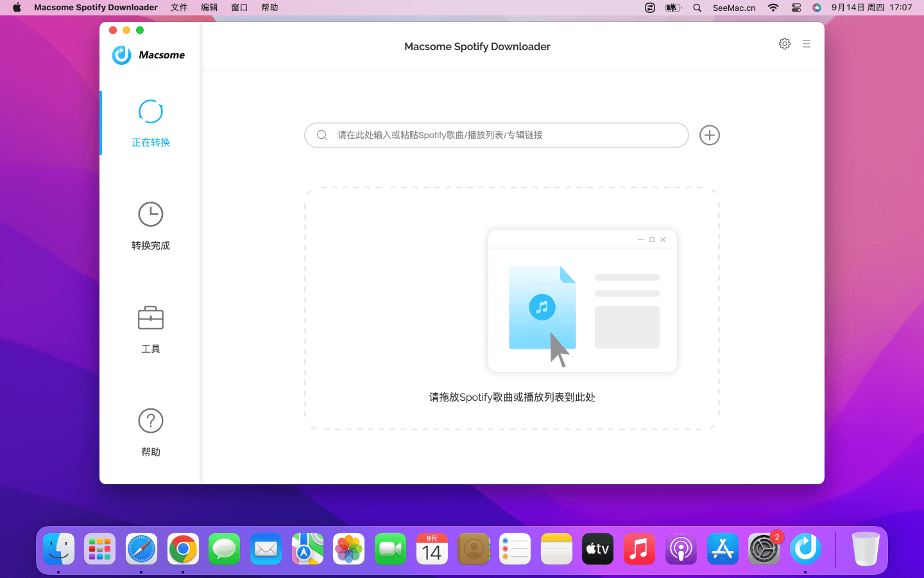Focus the Spotify link input field

[x=496, y=135]
